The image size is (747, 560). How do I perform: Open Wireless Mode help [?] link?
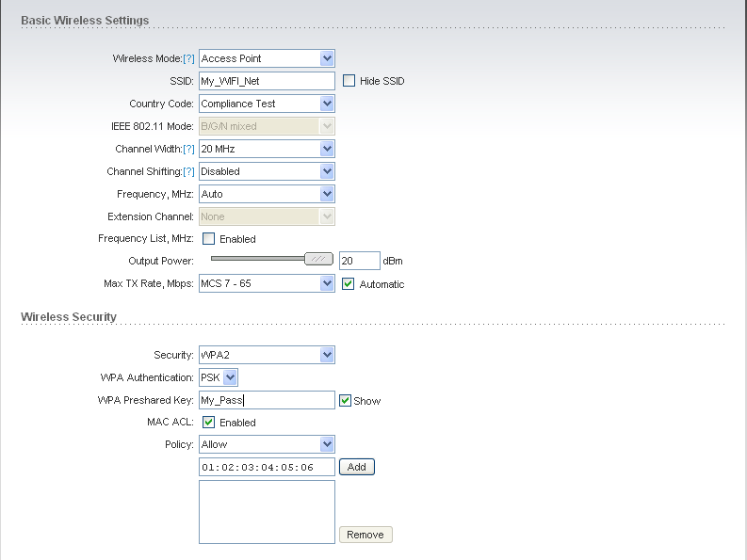[x=188, y=58]
